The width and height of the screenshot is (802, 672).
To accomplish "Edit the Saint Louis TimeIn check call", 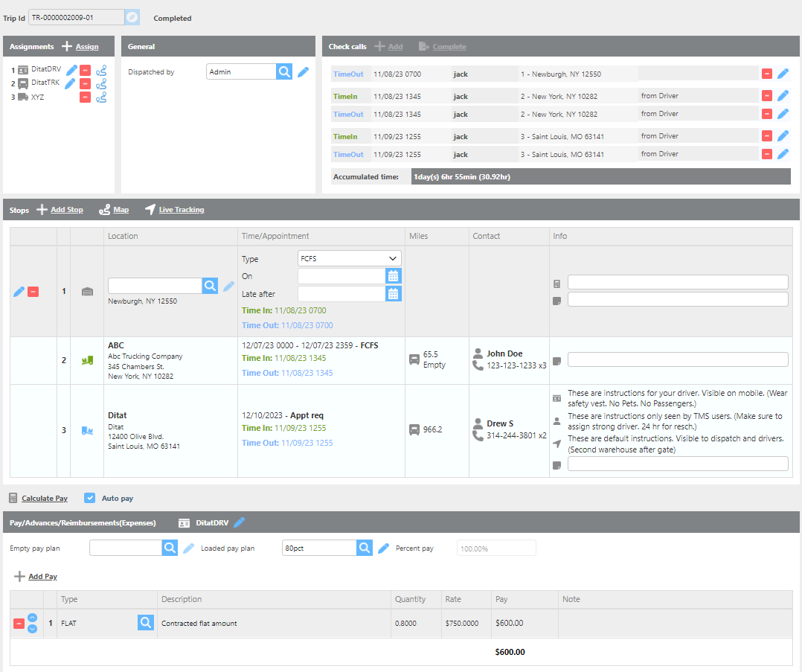I will click(783, 136).
